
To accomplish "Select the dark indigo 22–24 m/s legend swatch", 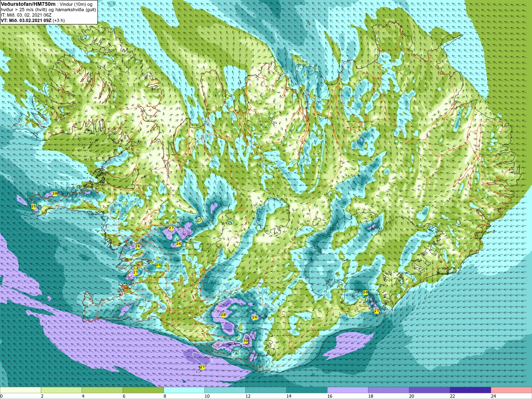I will pyautogui.click(x=470, y=390).
